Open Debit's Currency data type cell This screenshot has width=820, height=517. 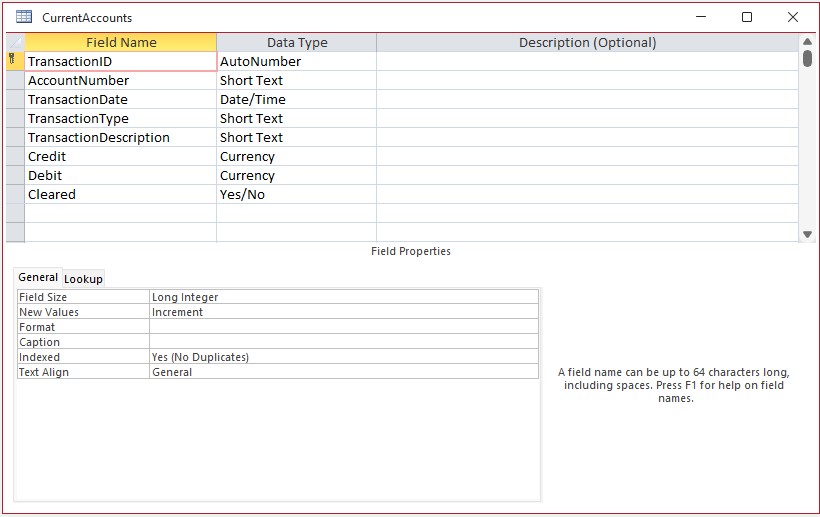[297, 175]
